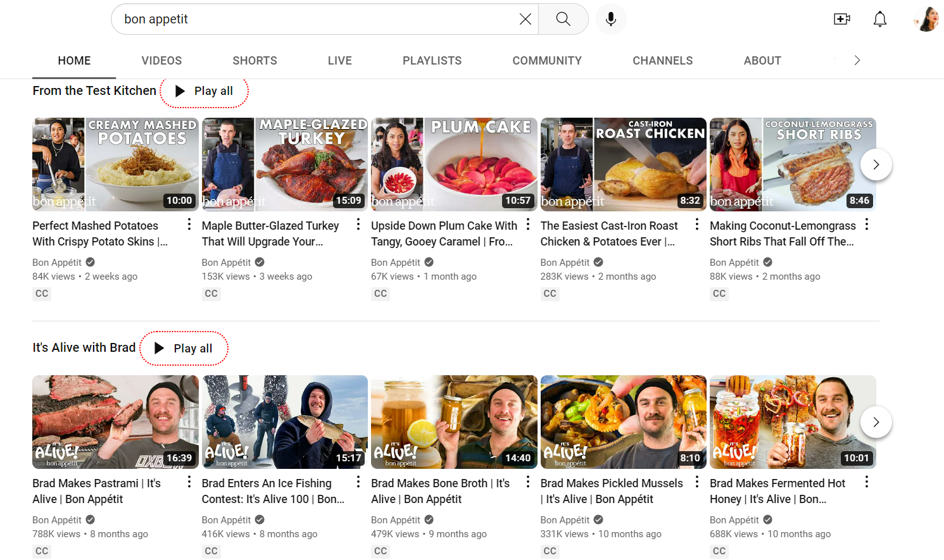
Task: Open the account avatar menu
Action: pos(926,19)
